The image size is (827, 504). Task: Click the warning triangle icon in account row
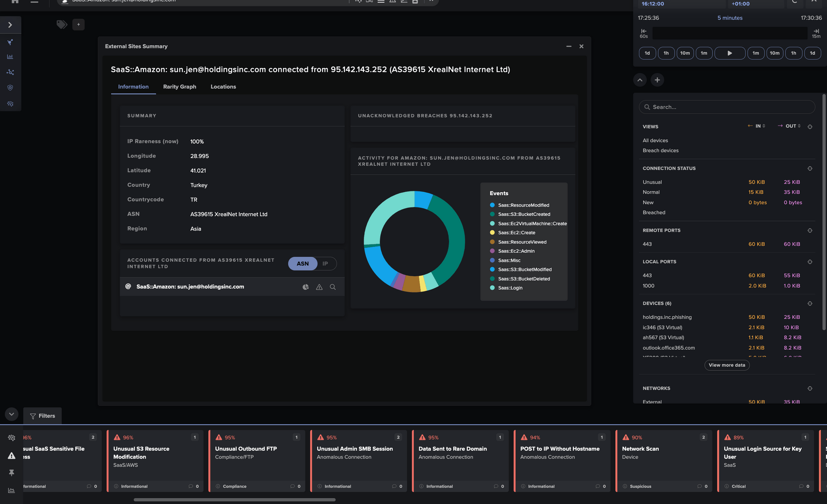[319, 287]
